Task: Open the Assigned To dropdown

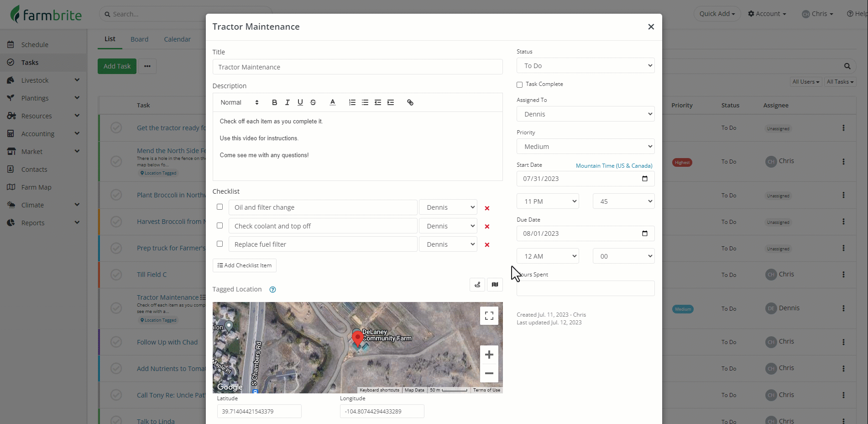Action: click(585, 114)
